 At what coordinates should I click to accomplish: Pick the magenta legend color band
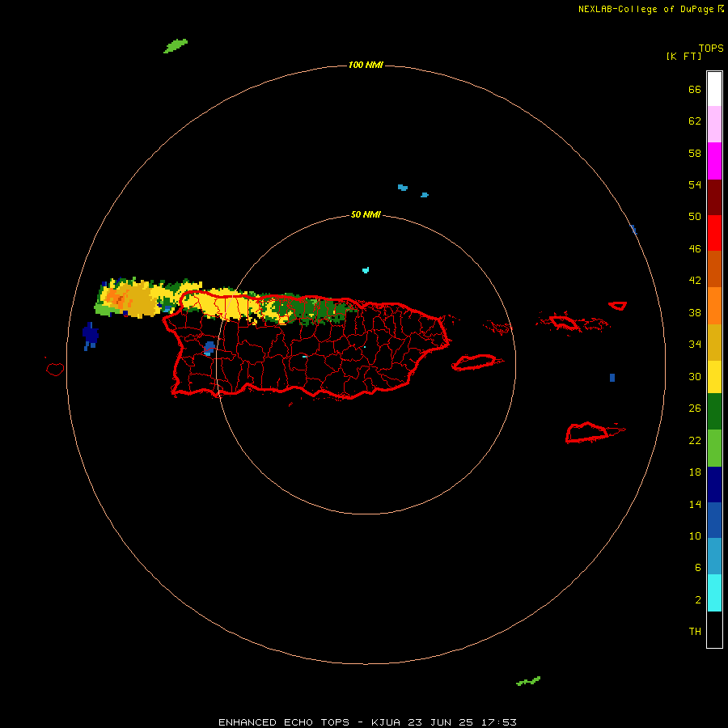(714, 161)
